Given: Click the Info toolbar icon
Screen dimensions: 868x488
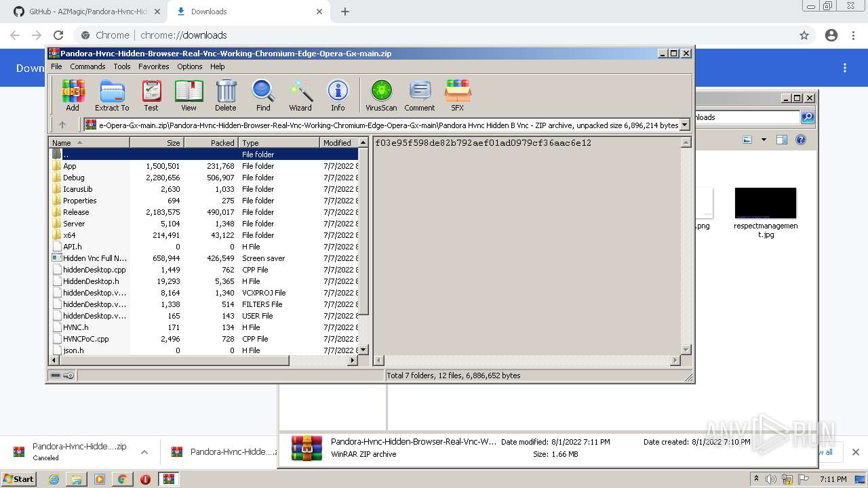Looking at the screenshot, I should click(x=338, y=95).
